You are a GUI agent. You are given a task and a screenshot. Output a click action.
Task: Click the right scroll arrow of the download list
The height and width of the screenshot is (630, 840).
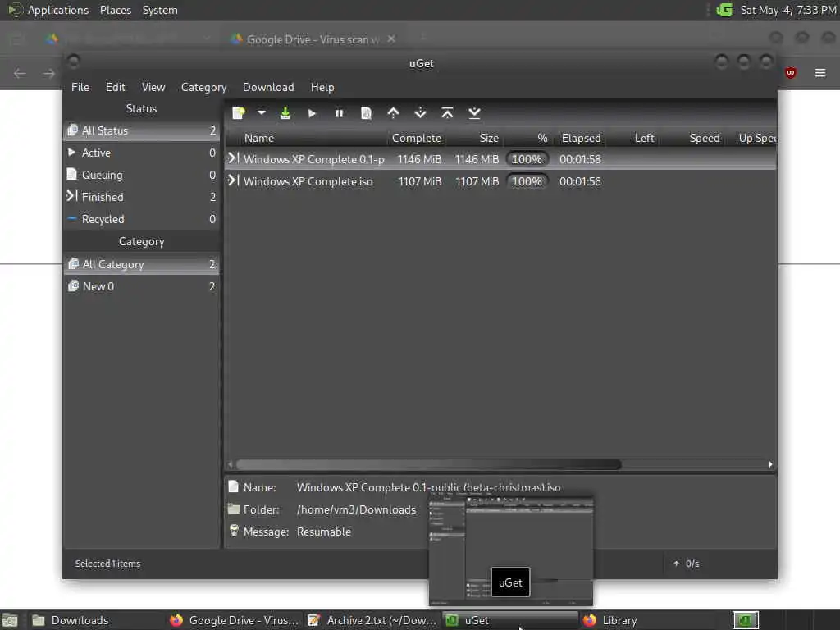click(770, 464)
